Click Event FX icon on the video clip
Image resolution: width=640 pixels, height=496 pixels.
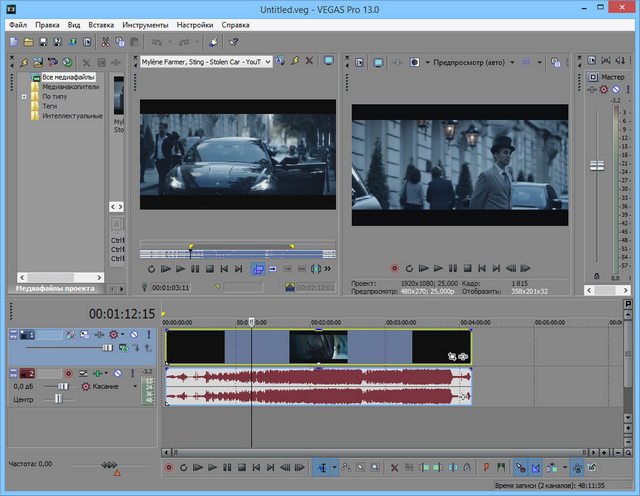(463, 356)
